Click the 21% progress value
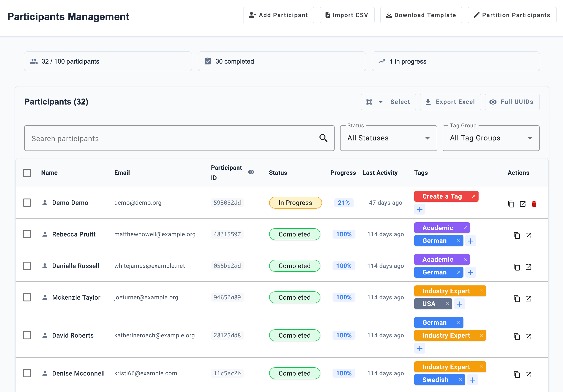 (x=344, y=203)
